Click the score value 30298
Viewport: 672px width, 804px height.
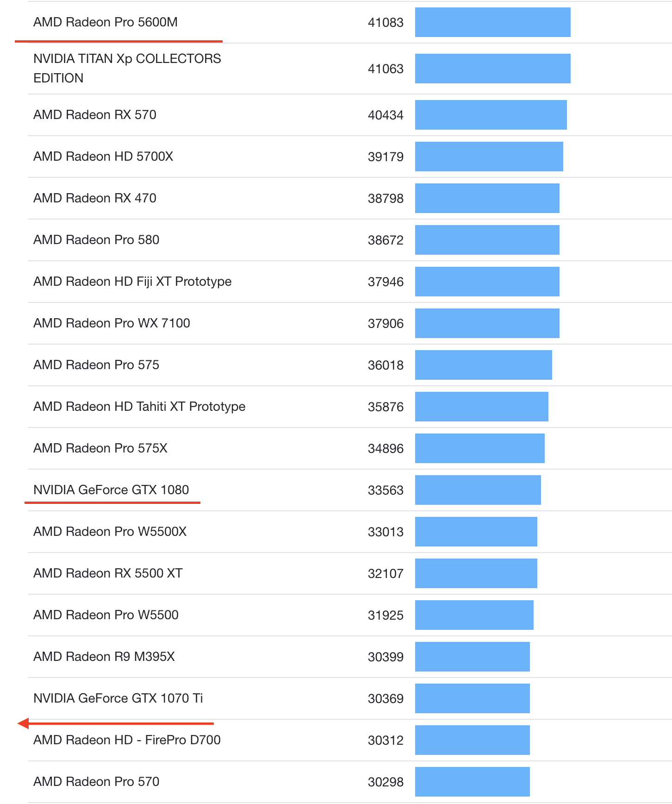[386, 782]
